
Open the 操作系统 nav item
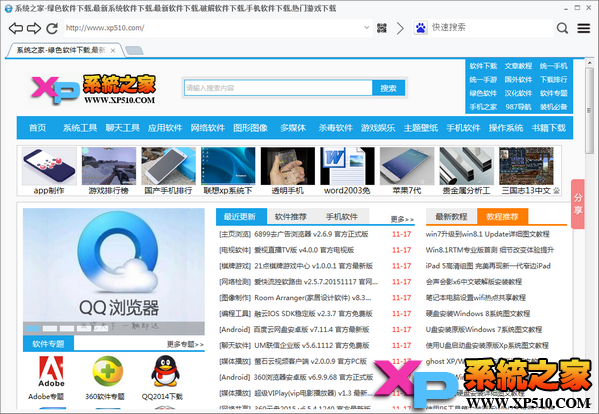506,128
